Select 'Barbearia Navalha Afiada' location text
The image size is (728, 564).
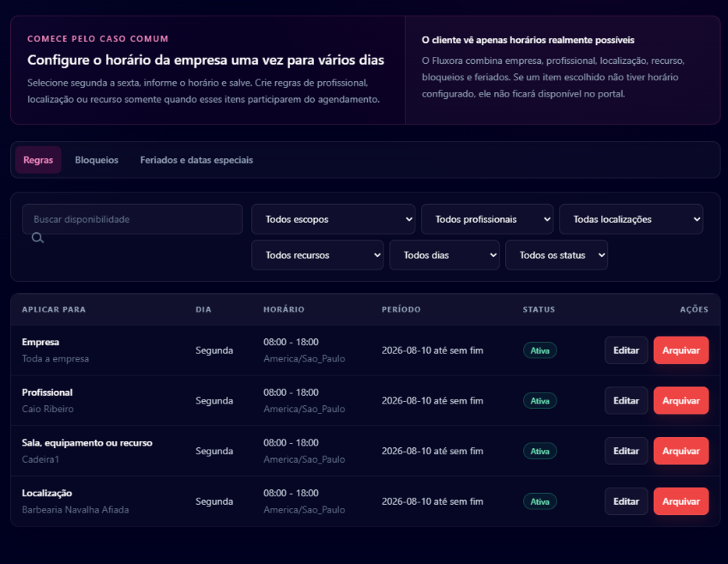coord(75,509)
